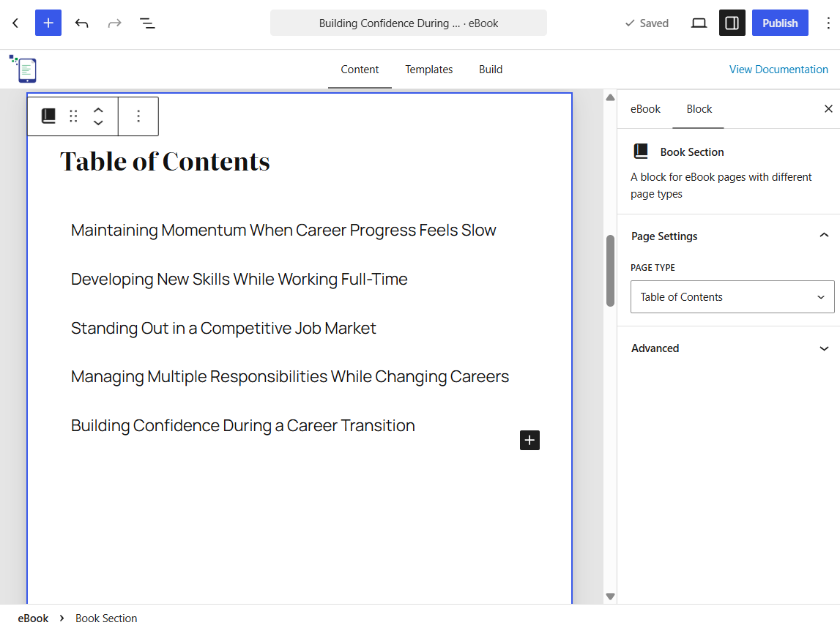The width and height of the screenshot is (840, 628).
Task: Open the View Documentation link
Action: tap(778, 70)
